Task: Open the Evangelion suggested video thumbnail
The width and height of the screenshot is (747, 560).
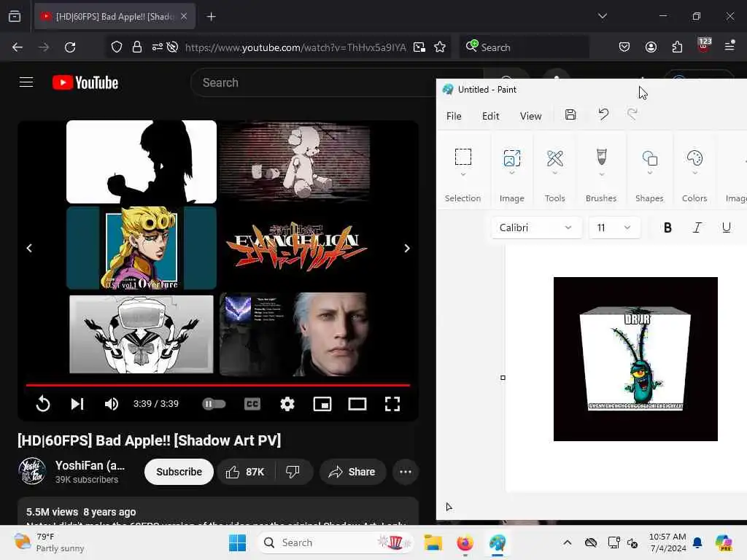Action: [295, 248]
